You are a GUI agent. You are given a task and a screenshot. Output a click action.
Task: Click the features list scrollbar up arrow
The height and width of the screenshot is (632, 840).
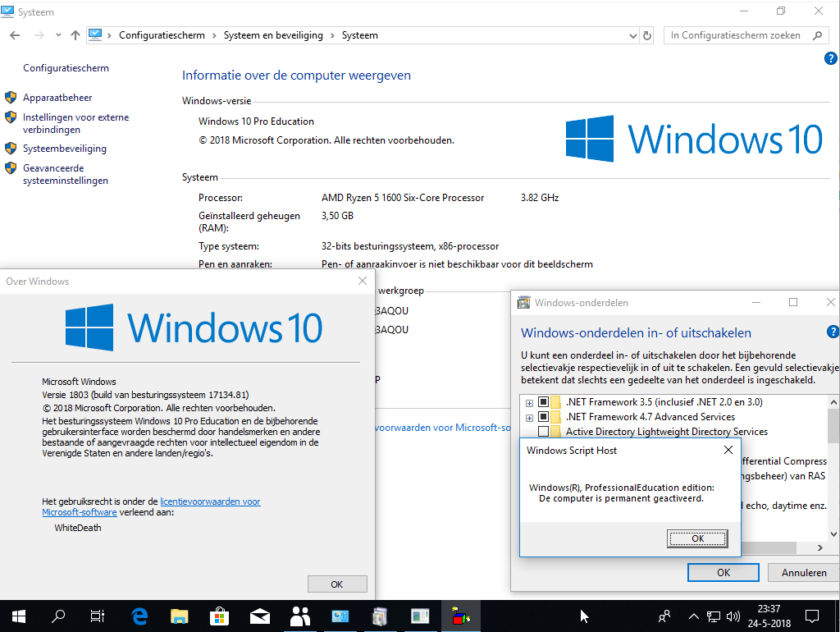coord(833,402)
